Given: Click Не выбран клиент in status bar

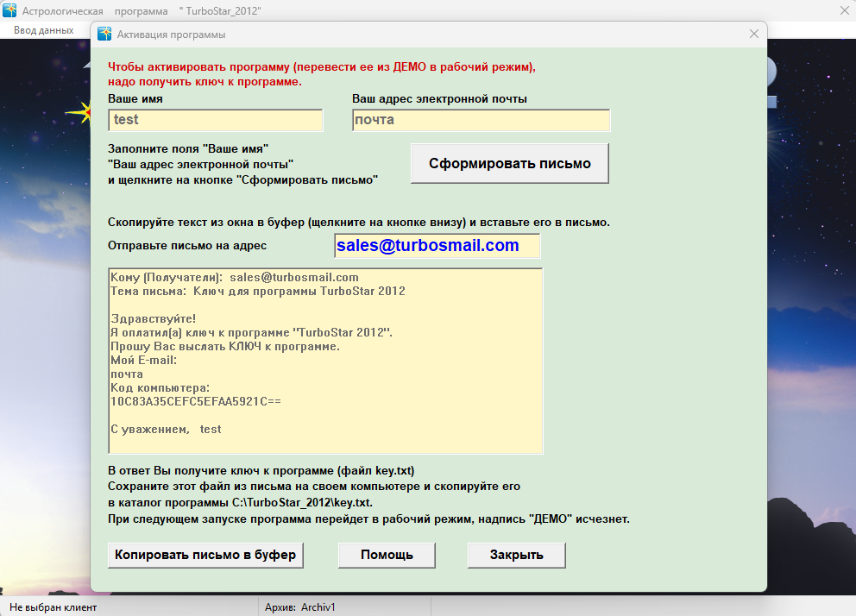Looking at the screenshot, I should pos(53,607).
